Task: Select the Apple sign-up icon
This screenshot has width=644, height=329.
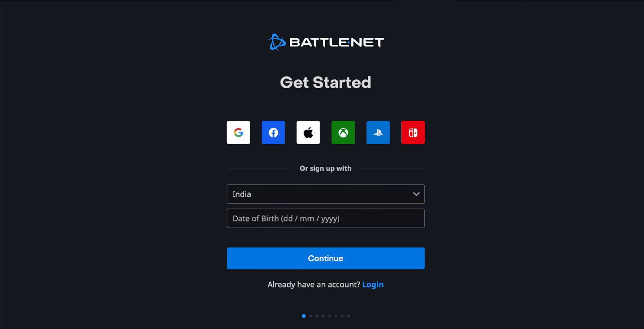Action: point(308,132)
